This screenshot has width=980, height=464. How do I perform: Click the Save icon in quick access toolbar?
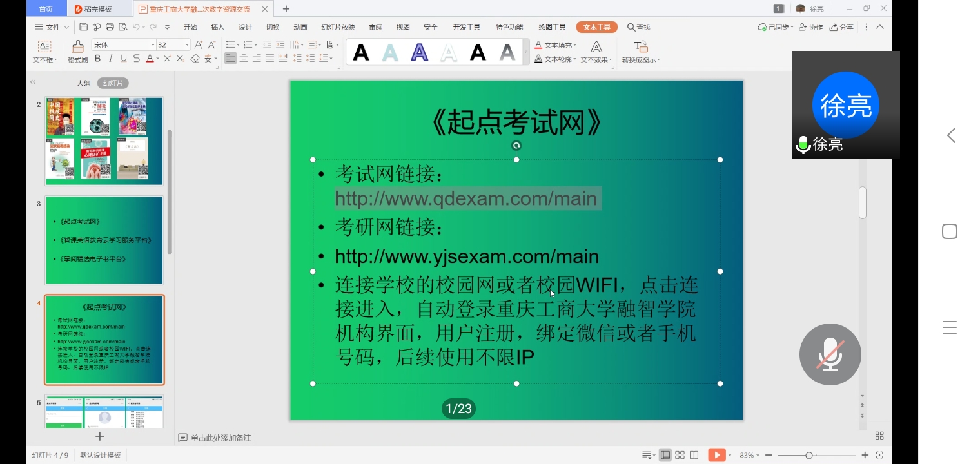[84, 27]
